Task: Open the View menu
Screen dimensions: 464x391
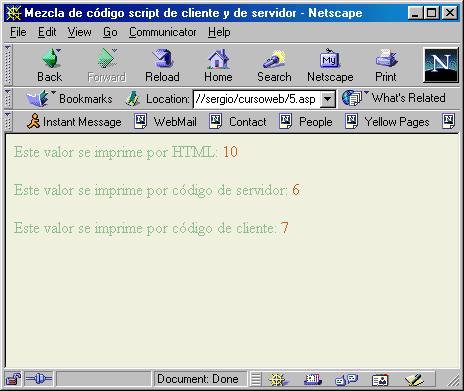Action: [x=79, y=32]
